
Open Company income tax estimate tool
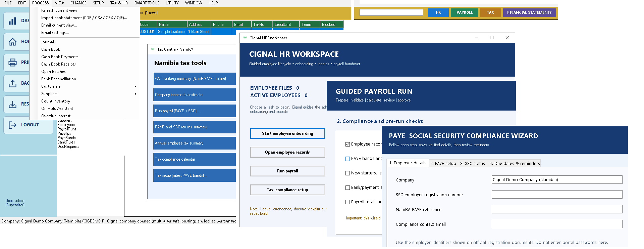pos(195,95)
